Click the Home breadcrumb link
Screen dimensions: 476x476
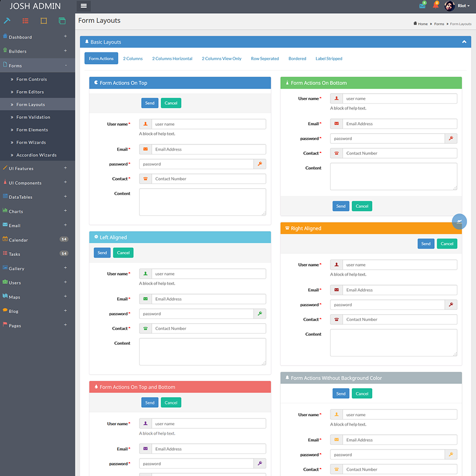click(x=420, y=24)
